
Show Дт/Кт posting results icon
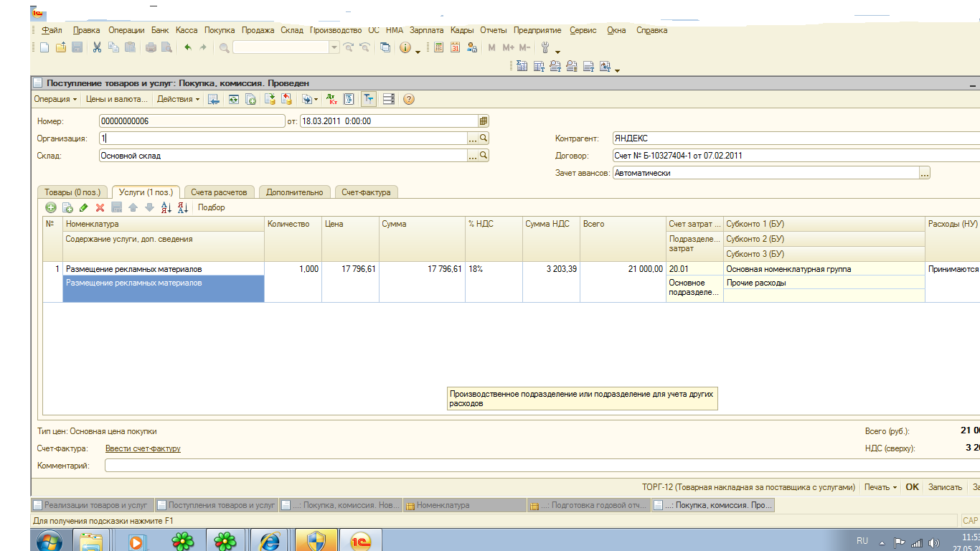pyautogui.click(x=331, y=99)
